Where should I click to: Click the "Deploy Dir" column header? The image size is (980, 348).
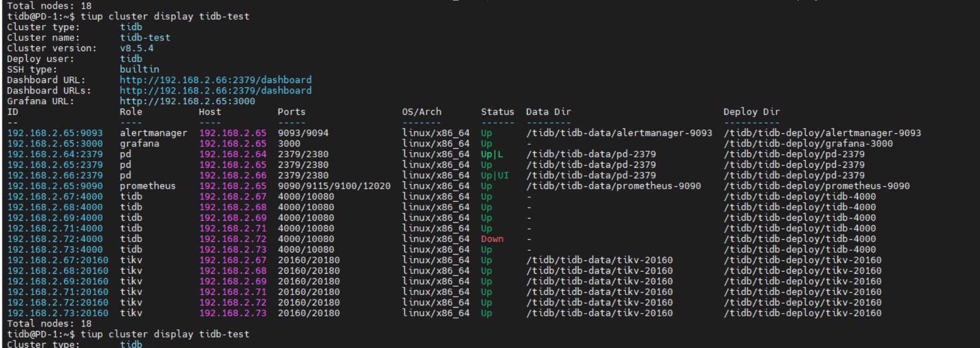pyautogui.click(x=751, y=112)
